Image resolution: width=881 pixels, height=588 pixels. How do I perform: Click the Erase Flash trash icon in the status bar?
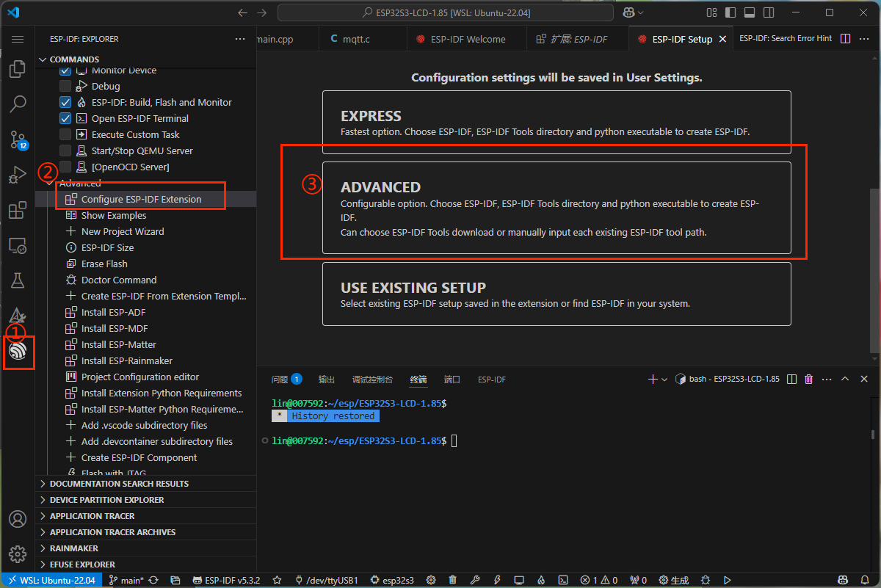click(x=452, y=579)
